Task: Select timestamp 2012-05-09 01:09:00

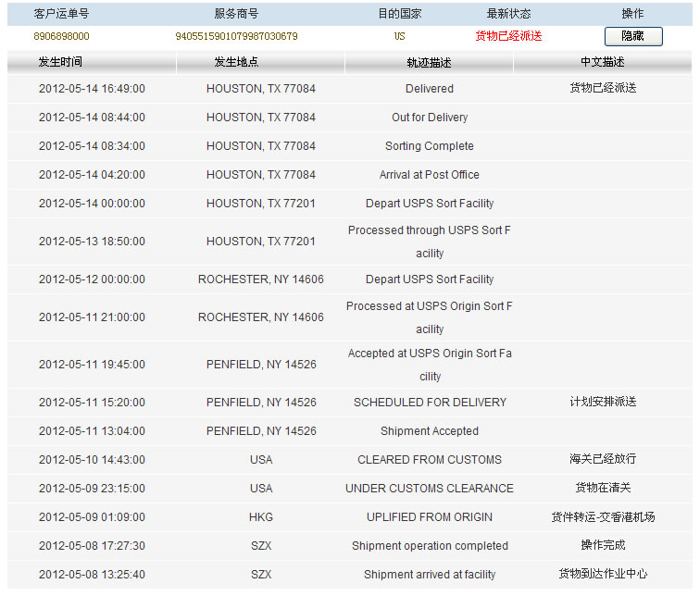Action: (x=92, y=517)
